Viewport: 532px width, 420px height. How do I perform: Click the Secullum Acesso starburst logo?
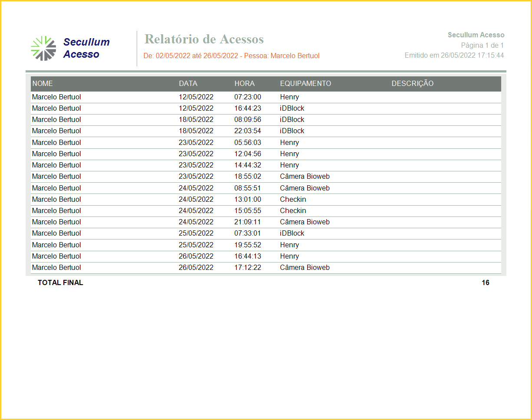click(x=43, y=48)
